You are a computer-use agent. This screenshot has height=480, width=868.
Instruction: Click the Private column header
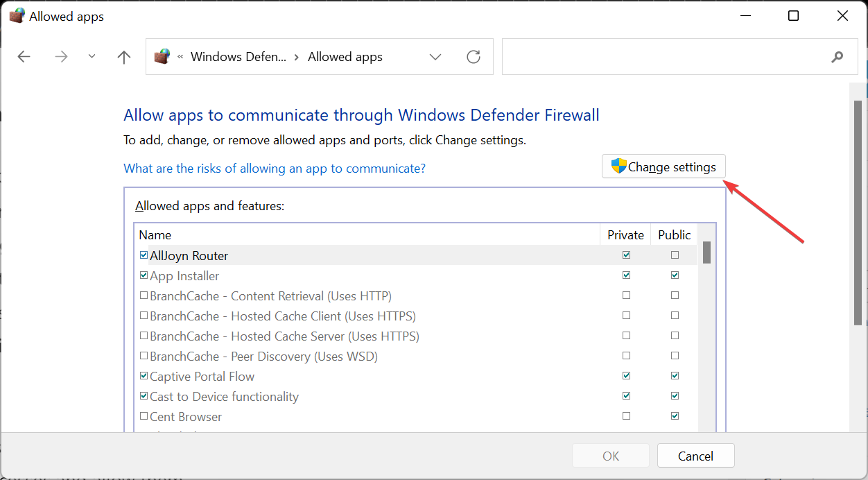[626, 234]
